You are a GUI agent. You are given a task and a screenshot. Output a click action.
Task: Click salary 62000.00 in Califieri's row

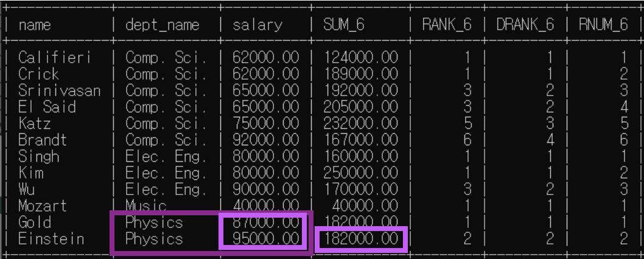point(266,58)
